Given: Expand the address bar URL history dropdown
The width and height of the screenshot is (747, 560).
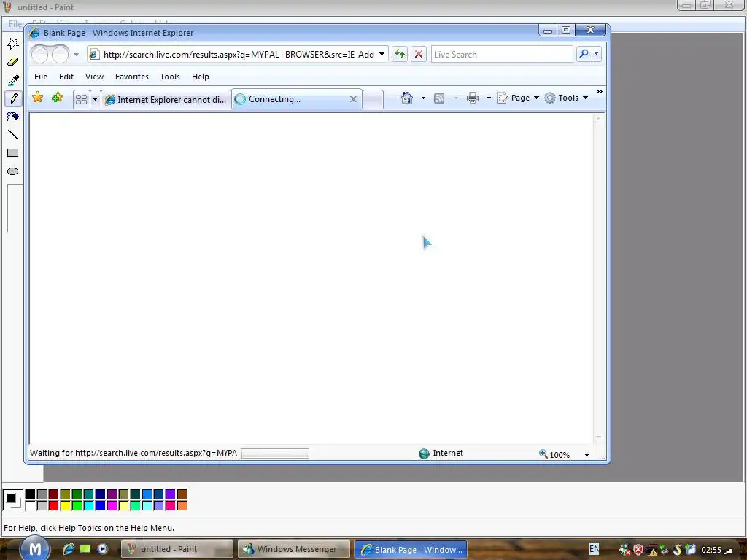Looking at the screenshot, I should pos(382,54).
